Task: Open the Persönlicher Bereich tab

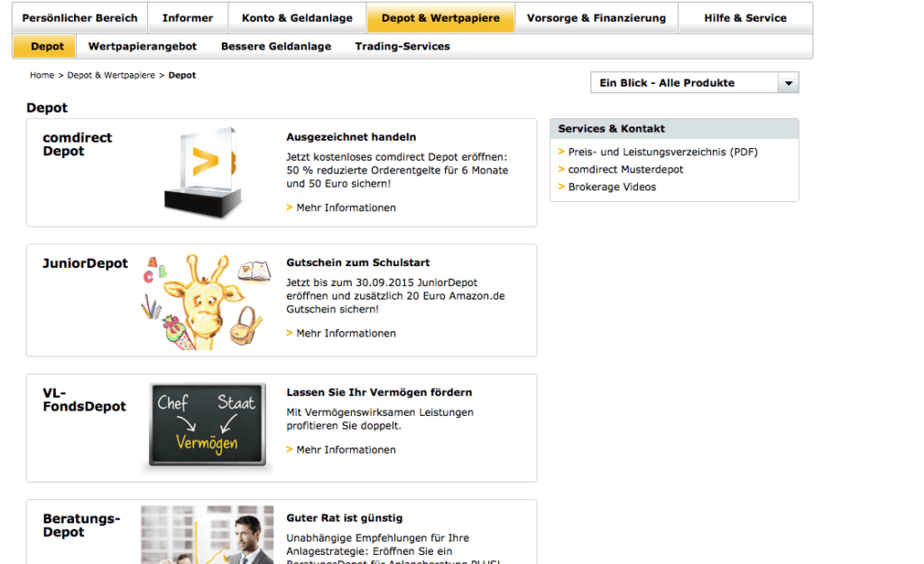Action: click(x=79, y=18)
